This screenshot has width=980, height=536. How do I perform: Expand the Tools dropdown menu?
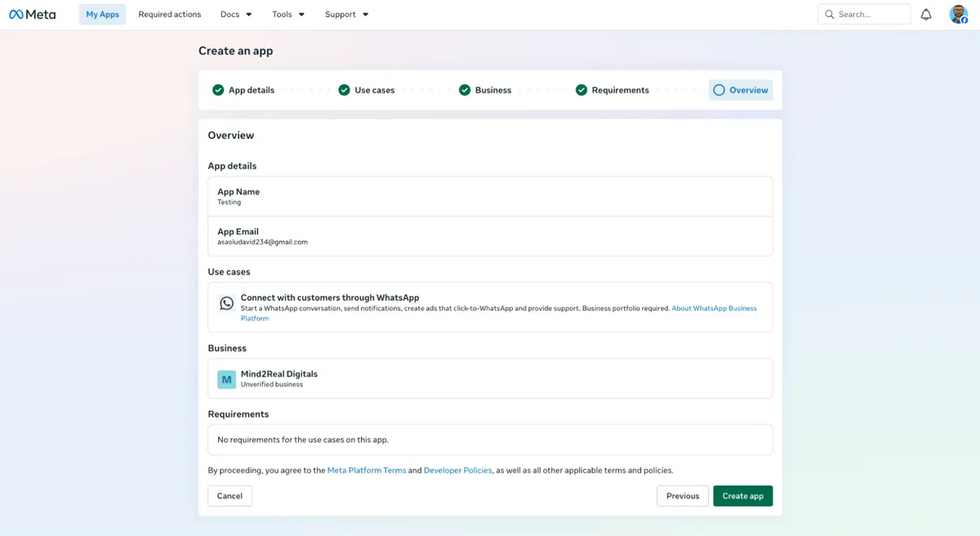point(288,14)
